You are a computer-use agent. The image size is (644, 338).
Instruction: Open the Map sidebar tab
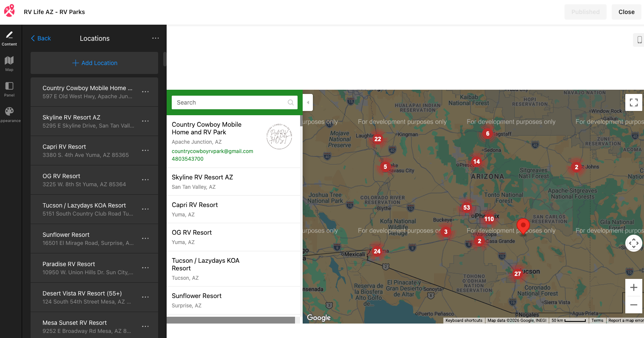(9, 64)
